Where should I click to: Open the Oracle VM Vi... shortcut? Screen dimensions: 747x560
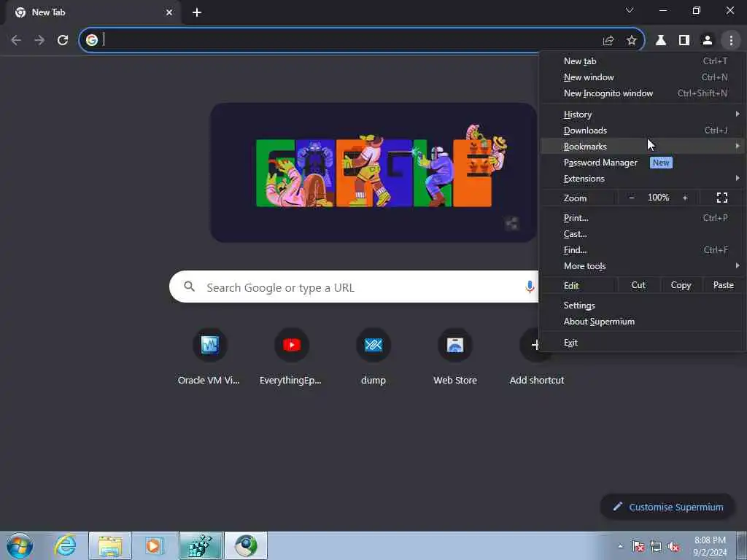pos(209,357)
